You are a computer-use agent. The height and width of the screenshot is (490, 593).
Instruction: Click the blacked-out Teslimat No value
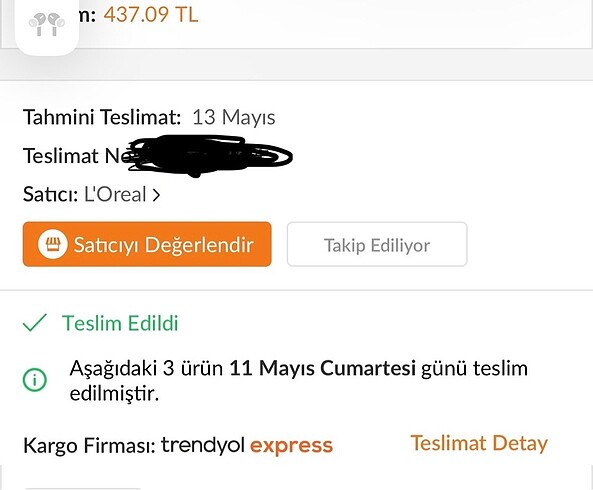pyautogui.click(x=210, y=156)
